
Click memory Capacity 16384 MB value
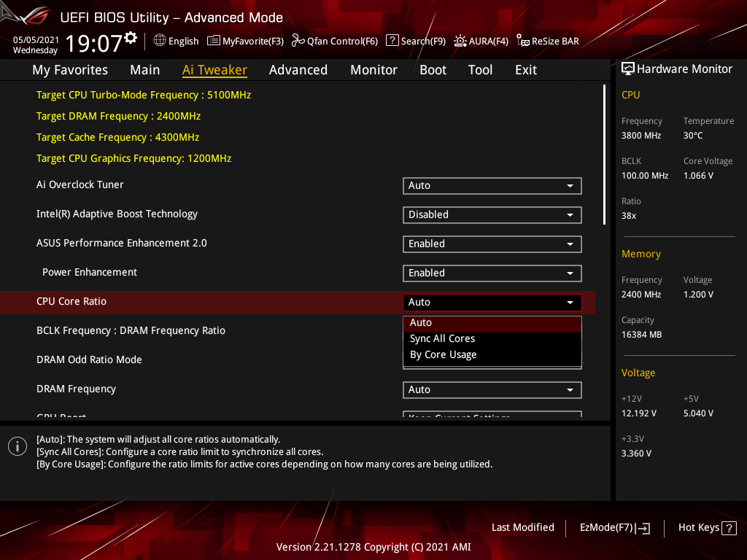pos(642,335)
